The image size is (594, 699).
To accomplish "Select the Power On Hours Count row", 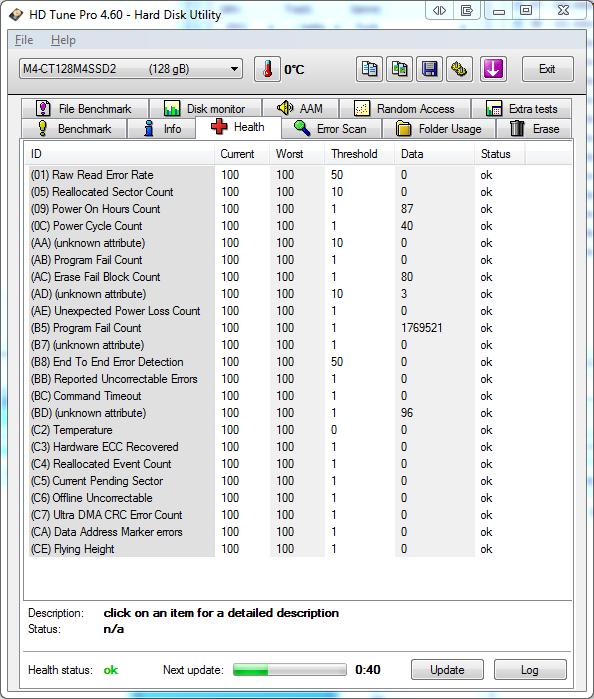I will (277, 209).
